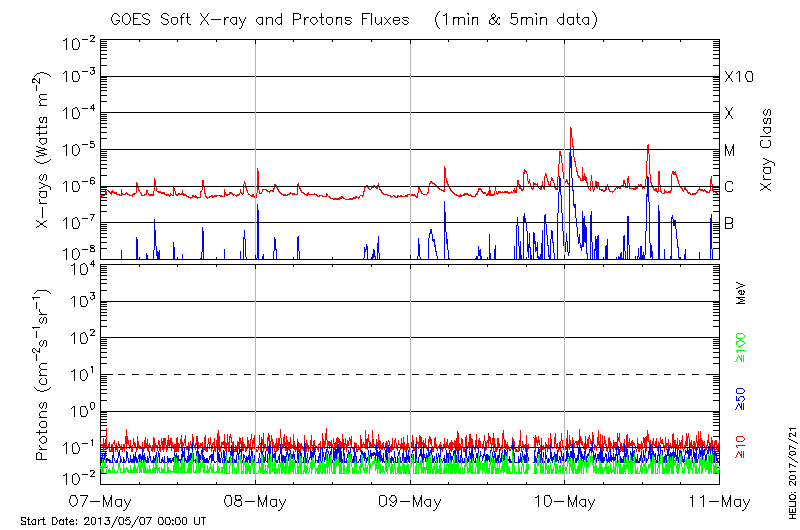Select the 08-May date tick label
The image size is (800, 530).
coord(256,500)
